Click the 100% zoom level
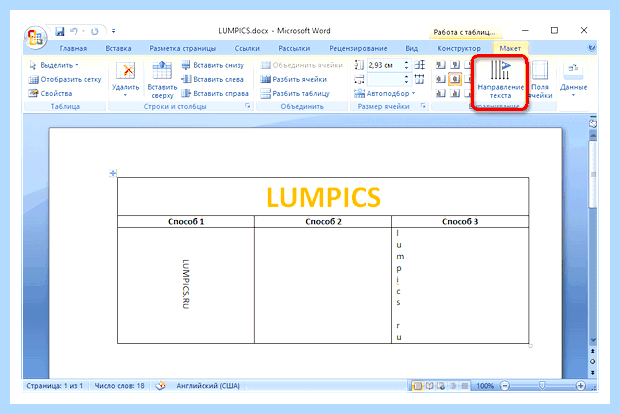Image resolution: width=620 pixels, height=414 pixels. coord(485,386)
